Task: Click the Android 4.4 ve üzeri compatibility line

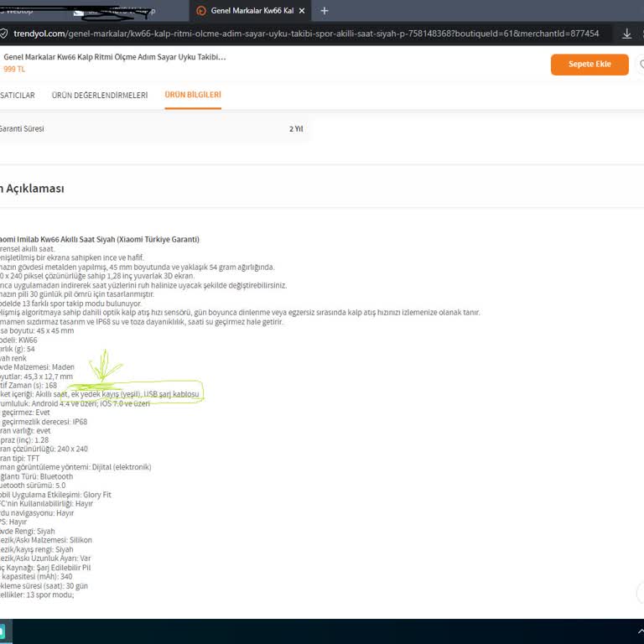Action: pos(75,403)
